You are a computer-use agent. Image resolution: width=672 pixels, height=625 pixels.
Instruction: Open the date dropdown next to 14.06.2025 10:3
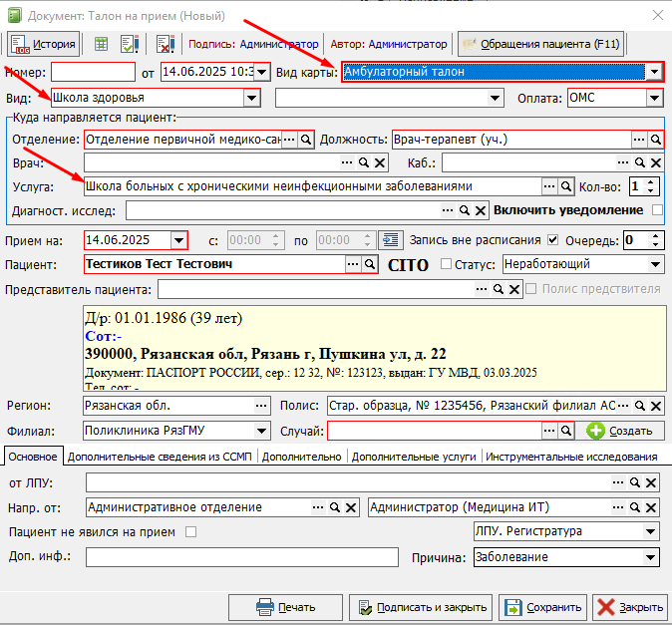tap(262, 72)
